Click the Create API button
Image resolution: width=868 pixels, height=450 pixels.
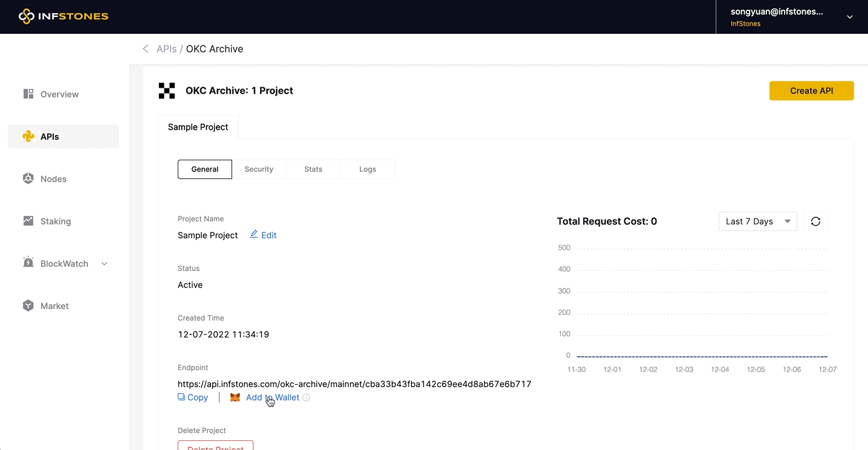click(x=811, y=91)
